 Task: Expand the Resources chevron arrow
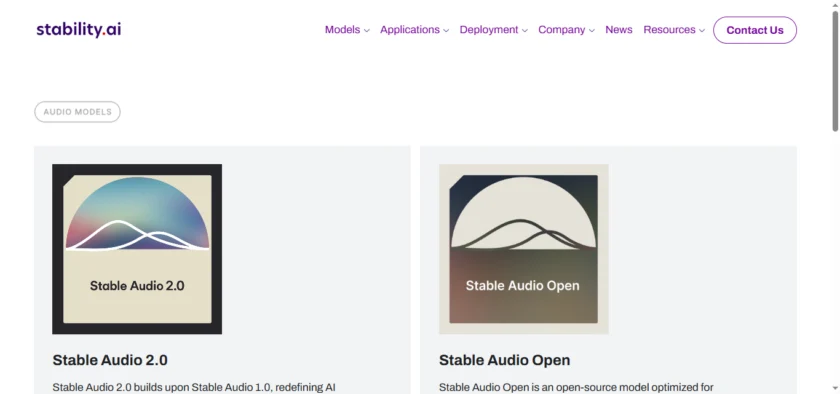(x=702, y=31)
